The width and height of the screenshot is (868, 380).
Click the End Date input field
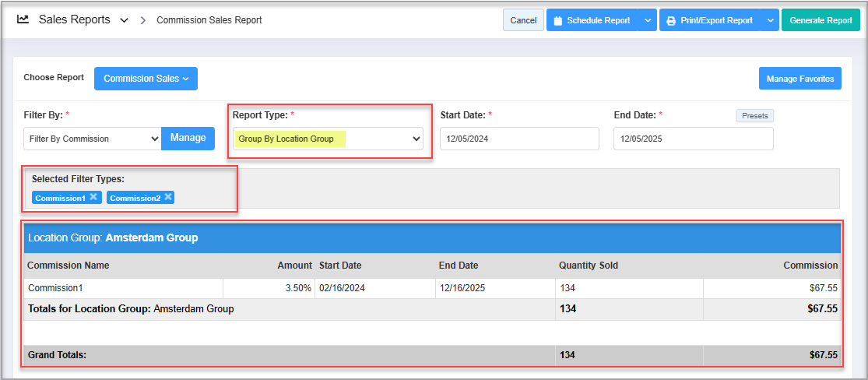693,139
